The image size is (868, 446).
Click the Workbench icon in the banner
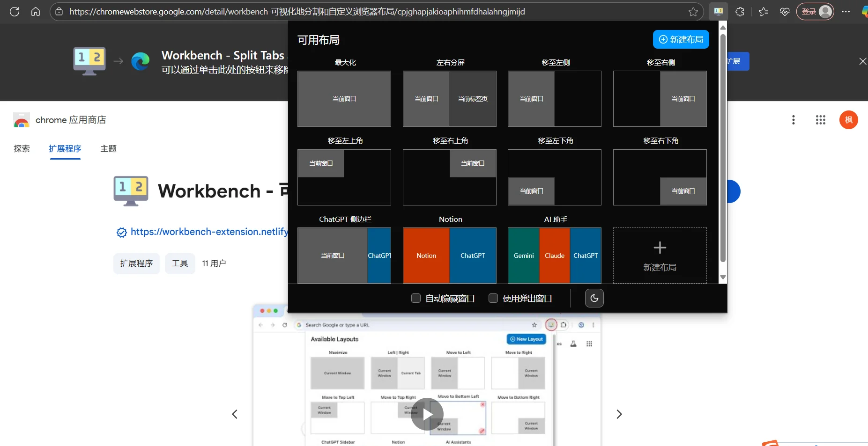89,61
